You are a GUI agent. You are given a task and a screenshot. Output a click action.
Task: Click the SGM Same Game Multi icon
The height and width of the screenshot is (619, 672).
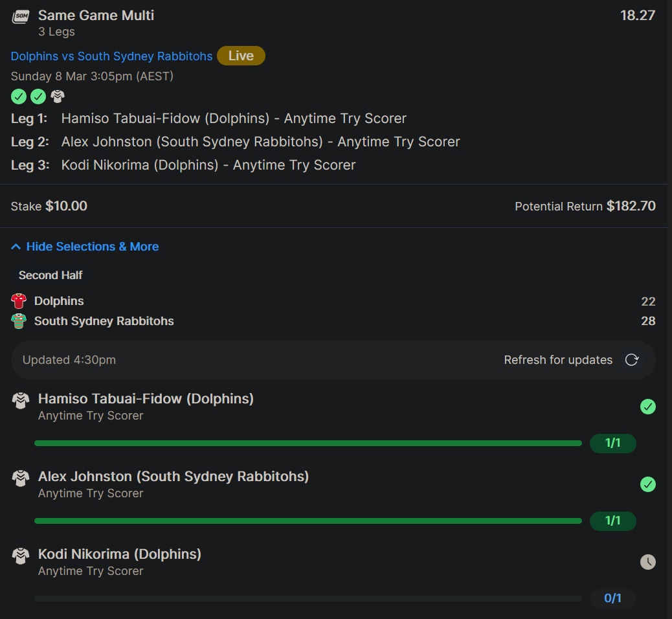20,17
